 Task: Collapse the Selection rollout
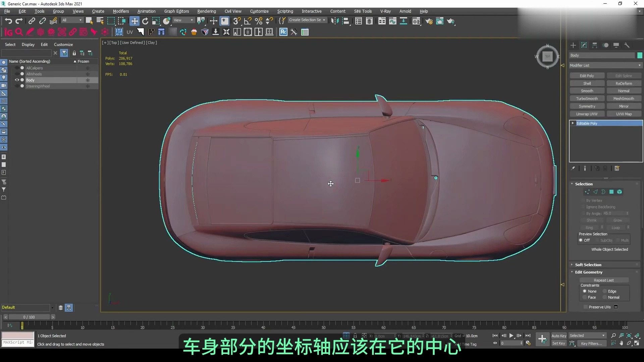click(x=584, y=184)
